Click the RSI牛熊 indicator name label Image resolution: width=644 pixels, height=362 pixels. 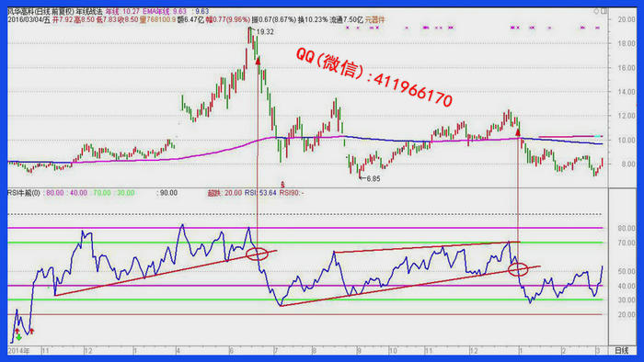coord(23,193)
